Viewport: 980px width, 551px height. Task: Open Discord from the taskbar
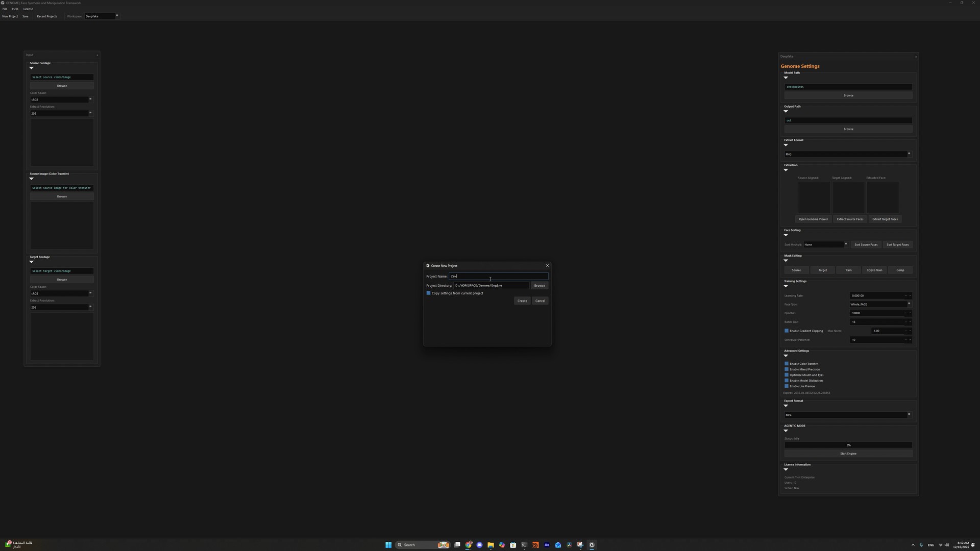[x=479, y=545]
